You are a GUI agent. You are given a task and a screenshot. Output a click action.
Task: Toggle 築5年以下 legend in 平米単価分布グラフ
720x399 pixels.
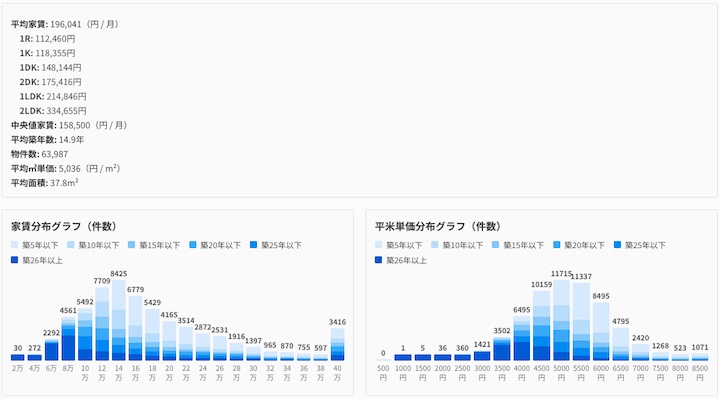tap(398, 245)
